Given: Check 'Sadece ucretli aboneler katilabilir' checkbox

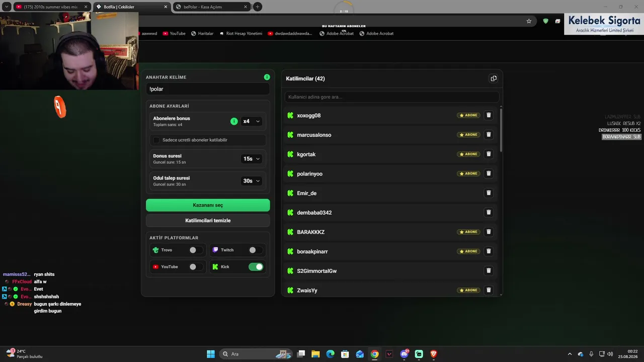Looking at the screenshot, I should 156,140.
